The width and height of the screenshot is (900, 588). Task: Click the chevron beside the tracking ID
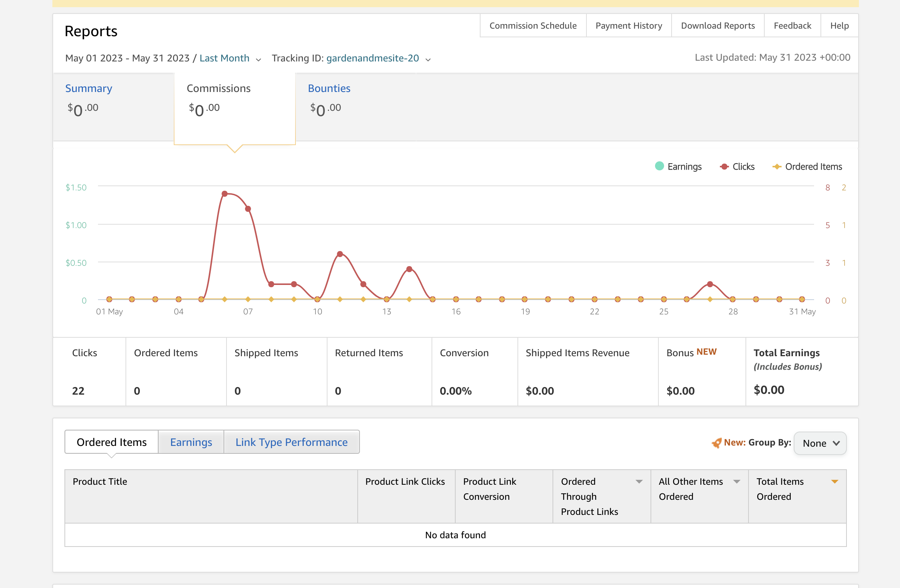(428, 60)
